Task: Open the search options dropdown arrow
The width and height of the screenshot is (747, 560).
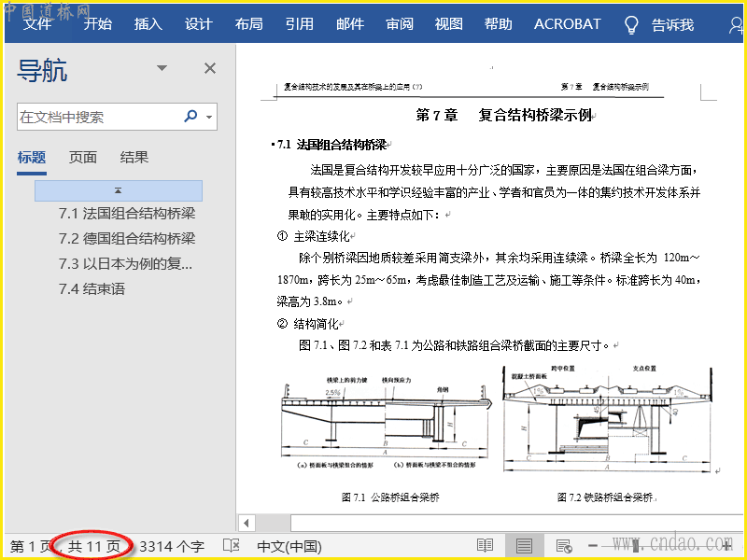Action: pos(209,117)
